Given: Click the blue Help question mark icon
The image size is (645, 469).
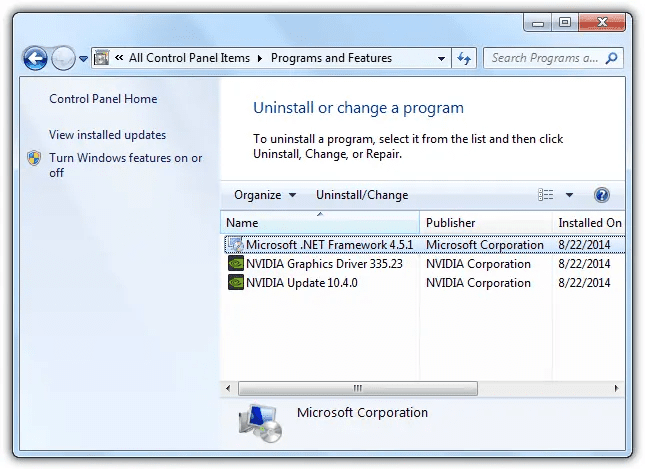Looking at the screenshot, I should pos(601,195).
